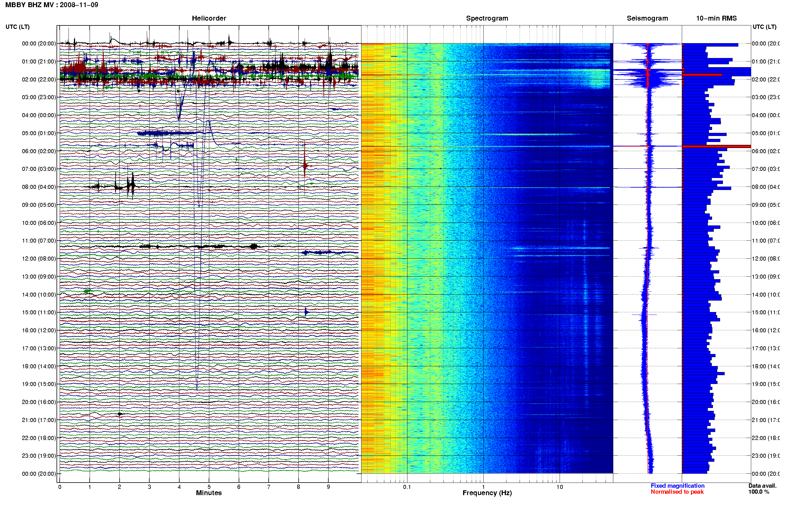Click the right 'UTC (LT)' axis label
Viewport: 812px width, 508px height.
point(764,27)
